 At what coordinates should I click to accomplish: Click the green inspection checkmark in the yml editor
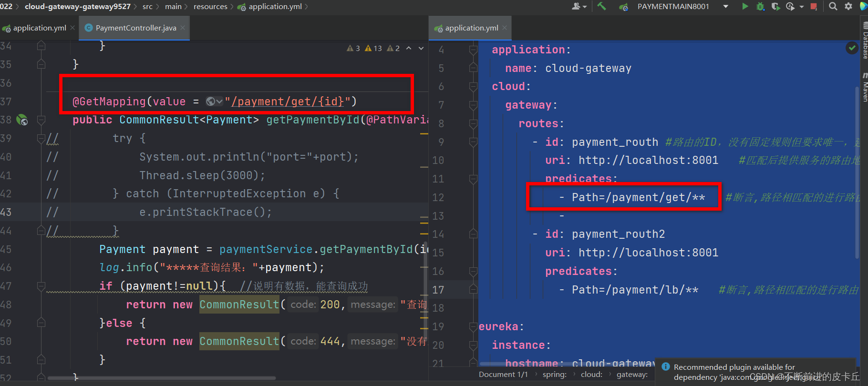pyautogui.click(x=852, y=48)
